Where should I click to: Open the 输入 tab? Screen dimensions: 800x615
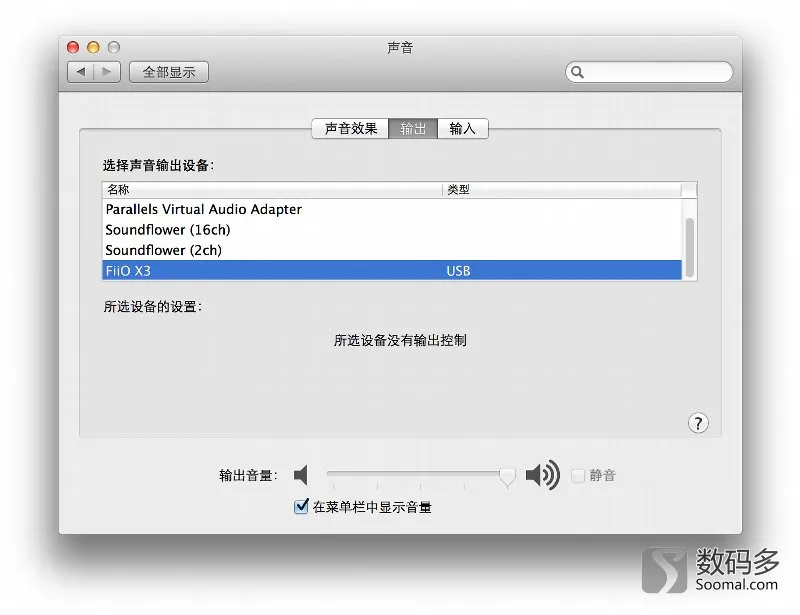[x=463, y=128]
